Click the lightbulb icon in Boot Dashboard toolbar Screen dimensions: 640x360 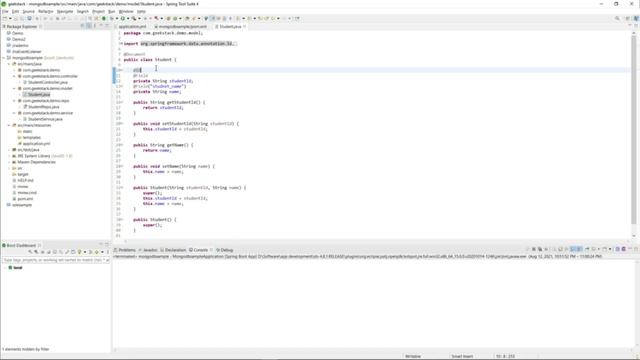[80, 252]
